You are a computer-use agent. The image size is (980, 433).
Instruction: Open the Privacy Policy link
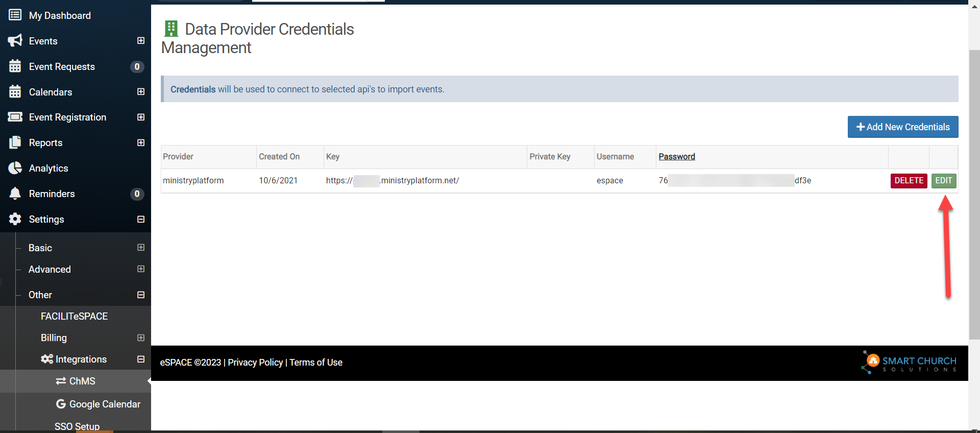coord(255,363)
